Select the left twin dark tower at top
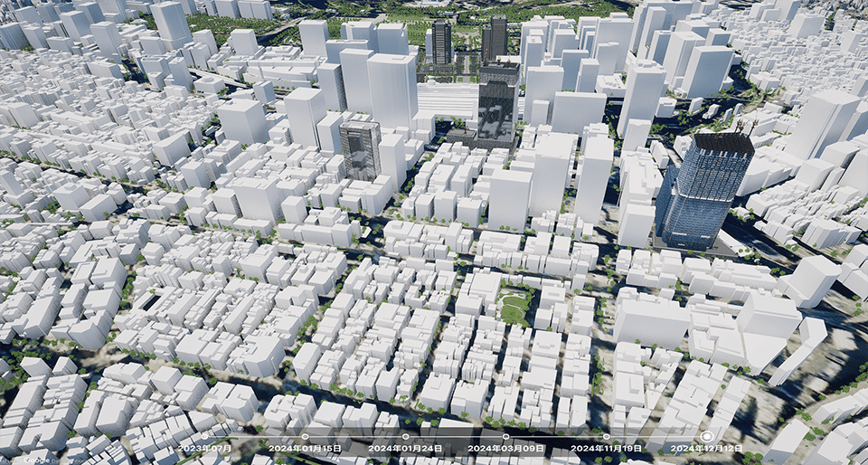Viewport: 868px width, 465px height. [x=441, y=41]
